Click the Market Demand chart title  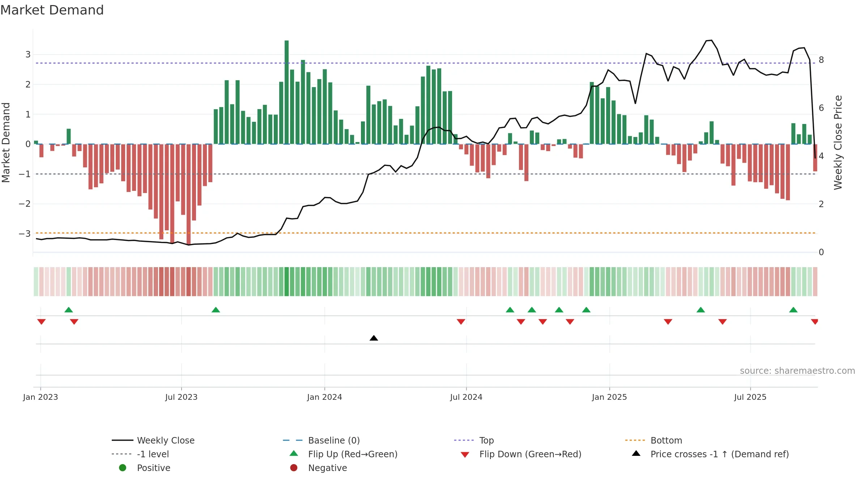pos(52,10)
